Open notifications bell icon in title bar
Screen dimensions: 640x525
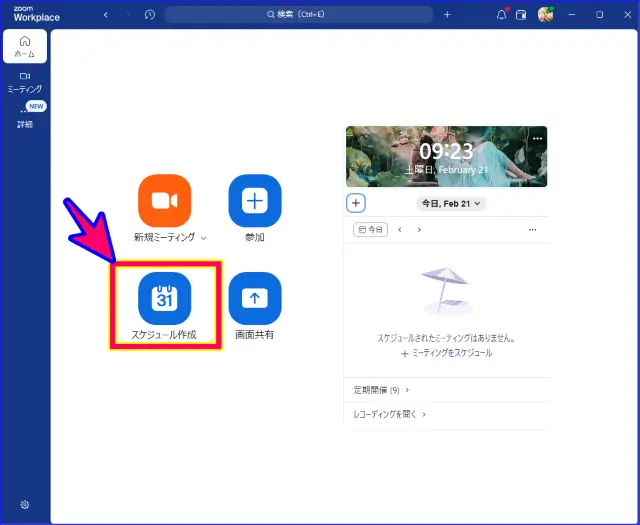point(502,15)
